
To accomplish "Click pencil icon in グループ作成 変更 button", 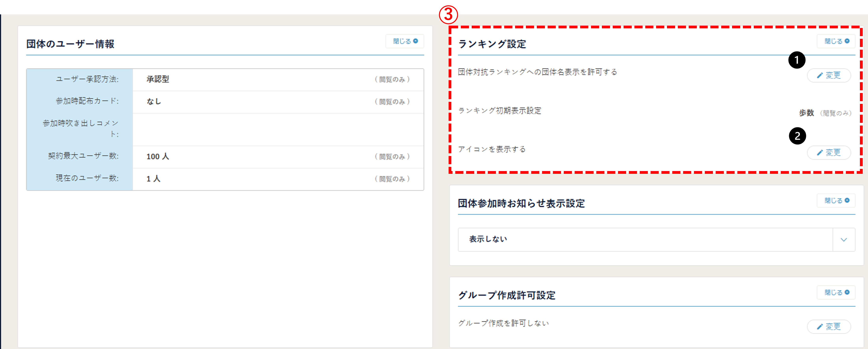I will pos(820,327).
